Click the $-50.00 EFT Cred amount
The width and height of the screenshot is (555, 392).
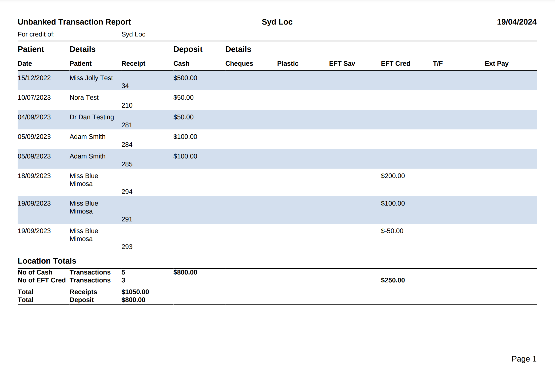[392, 231]
